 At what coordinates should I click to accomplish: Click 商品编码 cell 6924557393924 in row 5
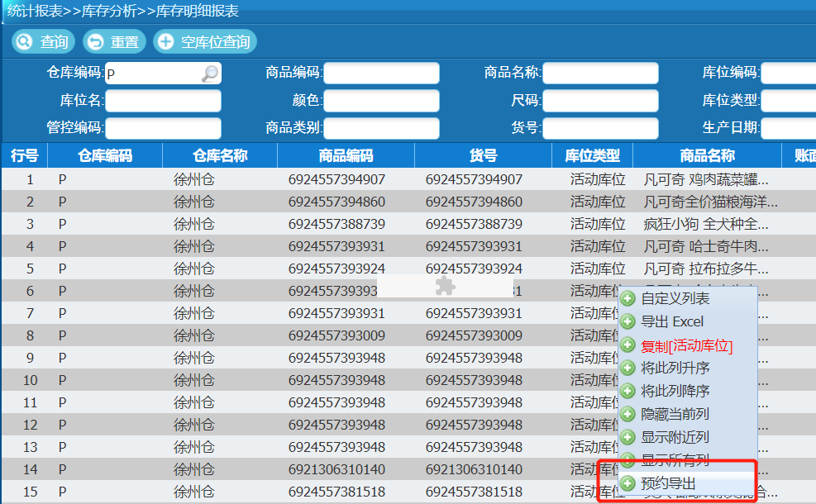click(336, 269)
